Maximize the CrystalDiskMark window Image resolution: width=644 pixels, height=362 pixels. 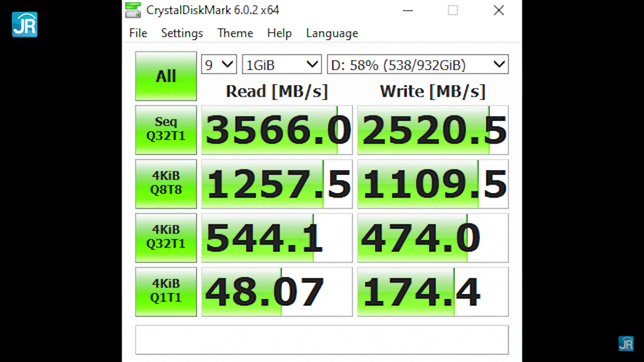coord(452,10)
